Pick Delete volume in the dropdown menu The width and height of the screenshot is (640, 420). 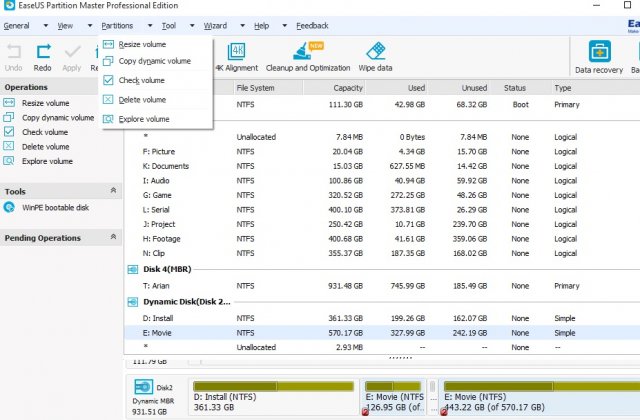coord(142,100)
